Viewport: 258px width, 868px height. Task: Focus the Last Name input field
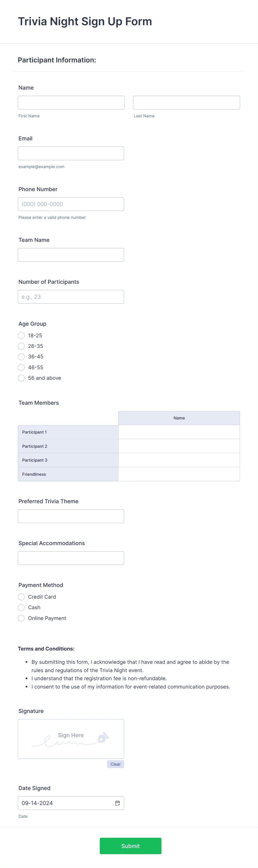tap(186, 102)
